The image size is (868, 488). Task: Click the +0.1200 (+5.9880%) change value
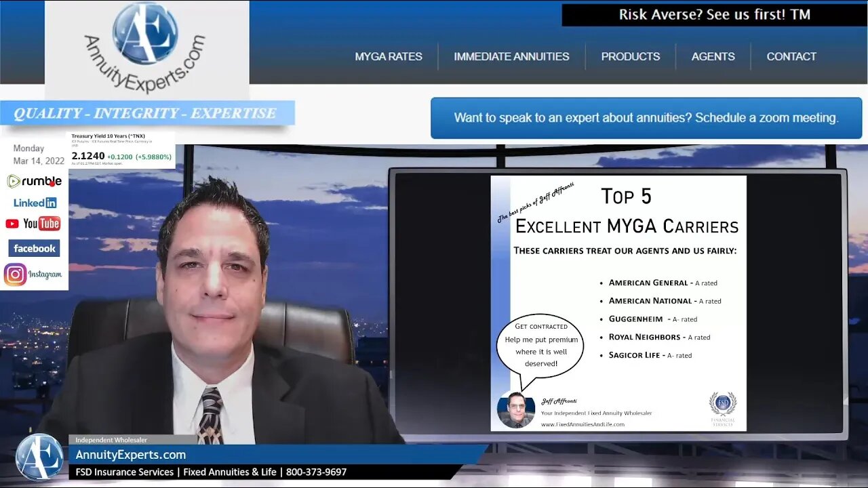click(x=140, y=157)
